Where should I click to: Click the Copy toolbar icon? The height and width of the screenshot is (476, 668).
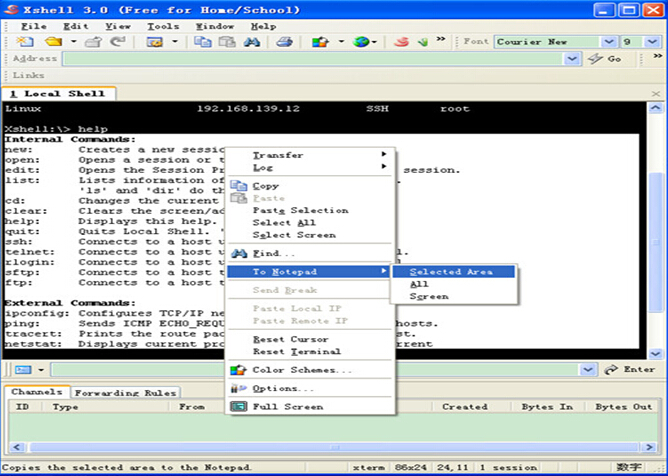[x=203, y=42]
